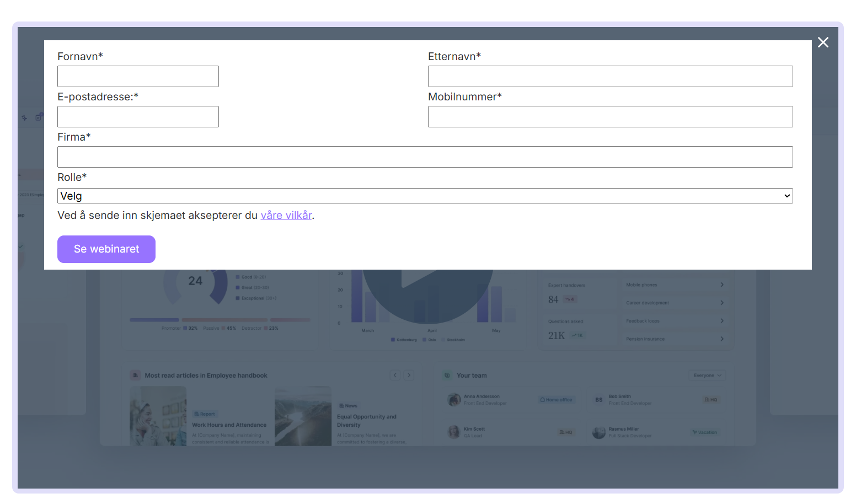Open the Rolle dropdown showing Velg
The height and width of the screenshot is (504, 856).
tap(425, 196)
